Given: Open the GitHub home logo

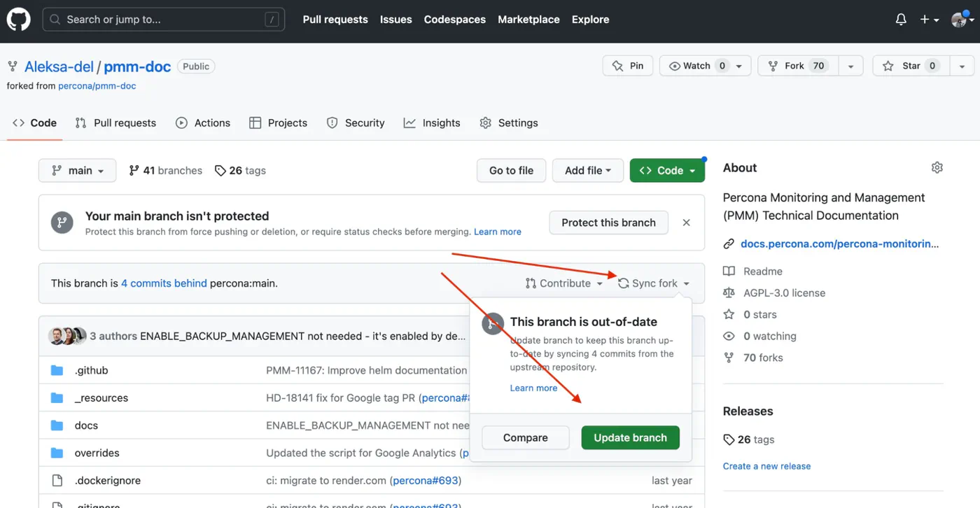Looking at the screenshot, I should (x=19, y=20).
